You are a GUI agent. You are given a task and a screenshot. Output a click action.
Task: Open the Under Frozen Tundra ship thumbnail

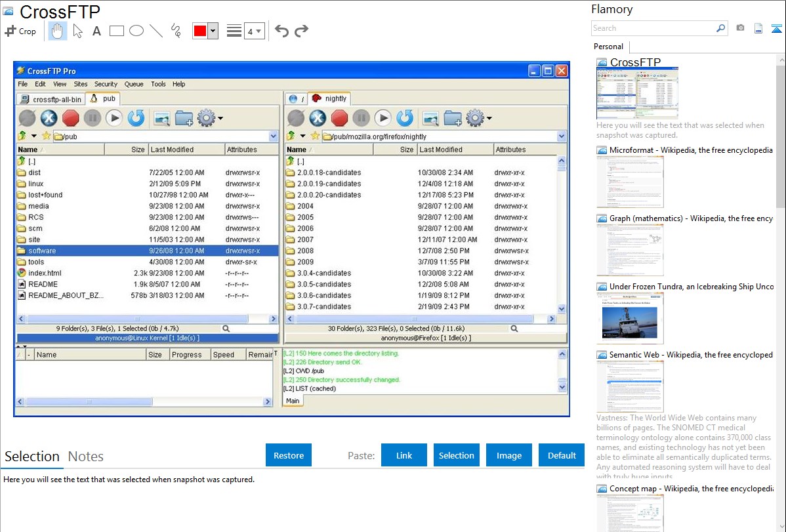click(x=630, y=318)
